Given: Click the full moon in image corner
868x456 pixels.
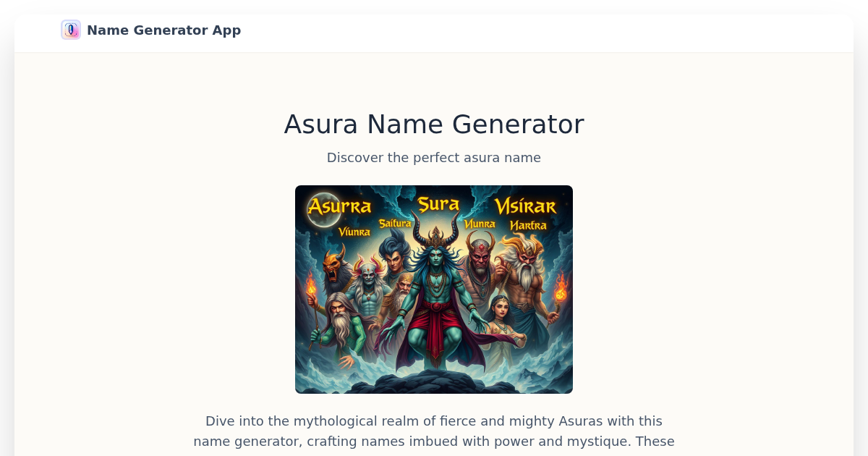Looking at the screenshot, I should (x=319, y=203).
